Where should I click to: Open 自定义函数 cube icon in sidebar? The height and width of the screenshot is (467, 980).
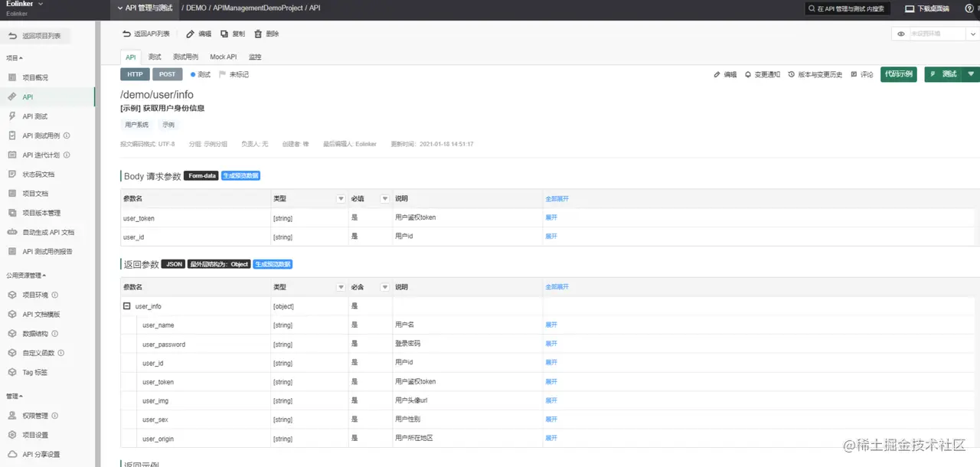pyautogui.click(x=11, y=353)
